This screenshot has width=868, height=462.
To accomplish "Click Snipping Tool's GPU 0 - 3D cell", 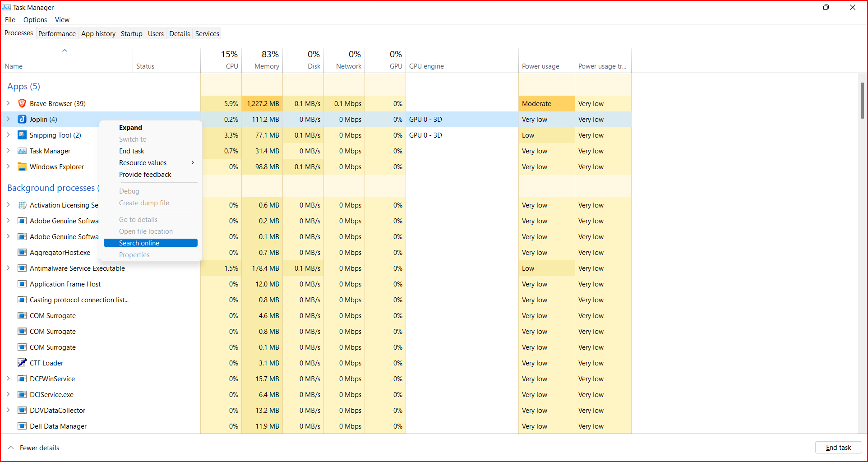I will (x=462, y=135).
